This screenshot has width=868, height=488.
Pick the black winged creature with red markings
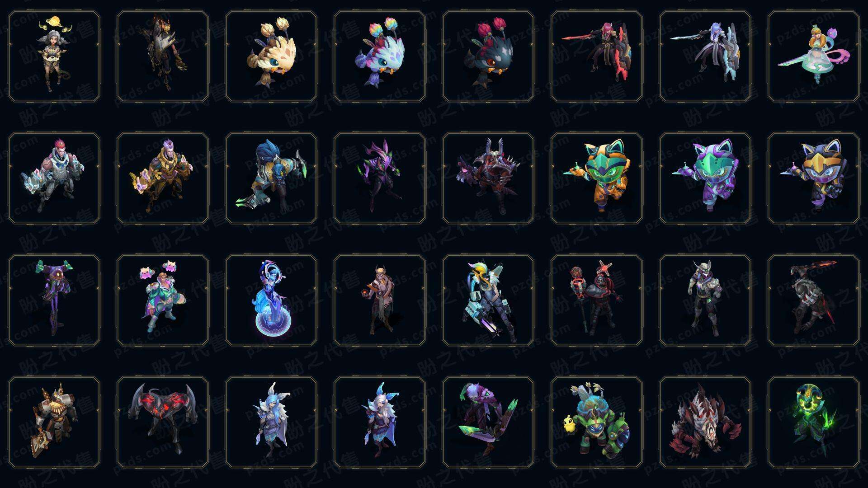tap(163, 422)
